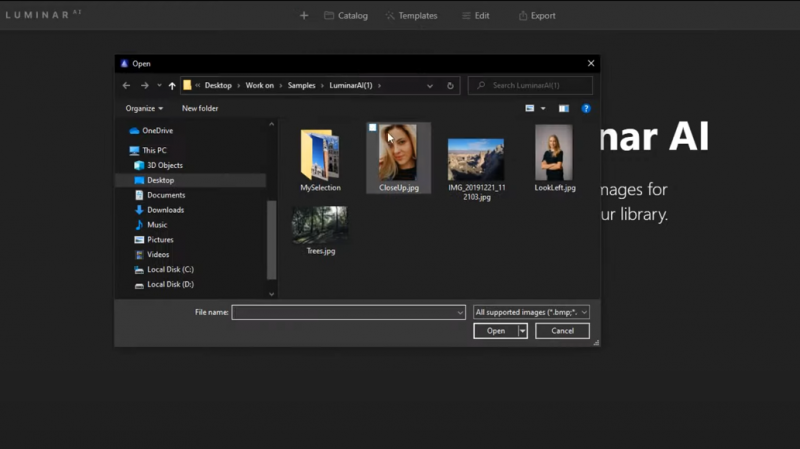Toggle the preview pane icon
The height and width of the screenshot is (449, 800).
[x=564, y=108]
